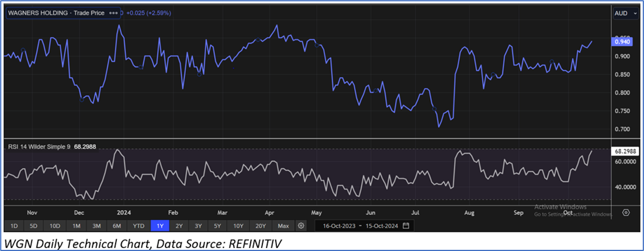Click the +0.025 (+2.59%) change text
Screen dimensions: 644x251
pos(148,13)
